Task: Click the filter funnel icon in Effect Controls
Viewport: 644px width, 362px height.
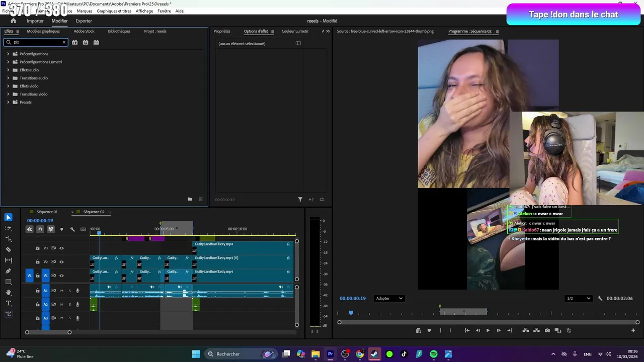Action: click(x=300, y=200)
